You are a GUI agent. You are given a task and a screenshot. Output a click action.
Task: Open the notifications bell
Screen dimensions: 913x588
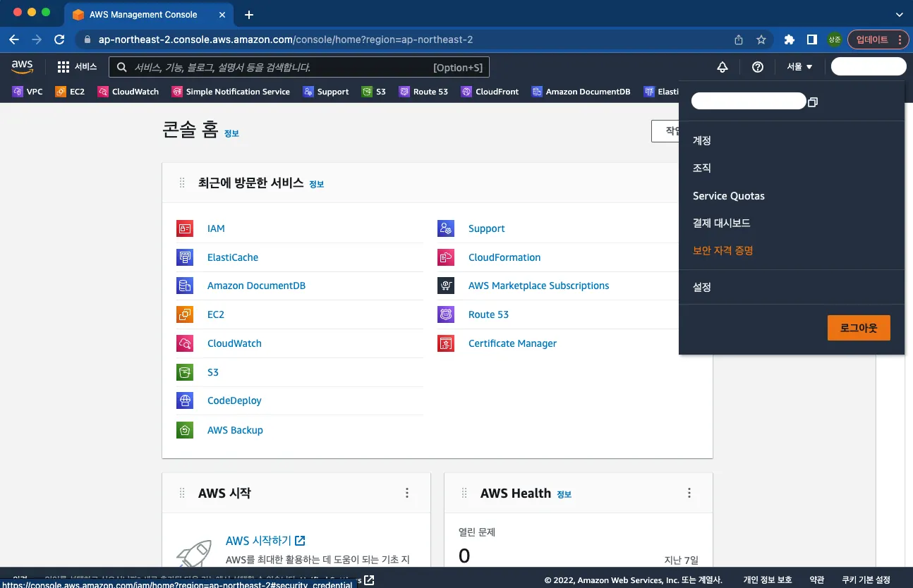coord(722,67)
